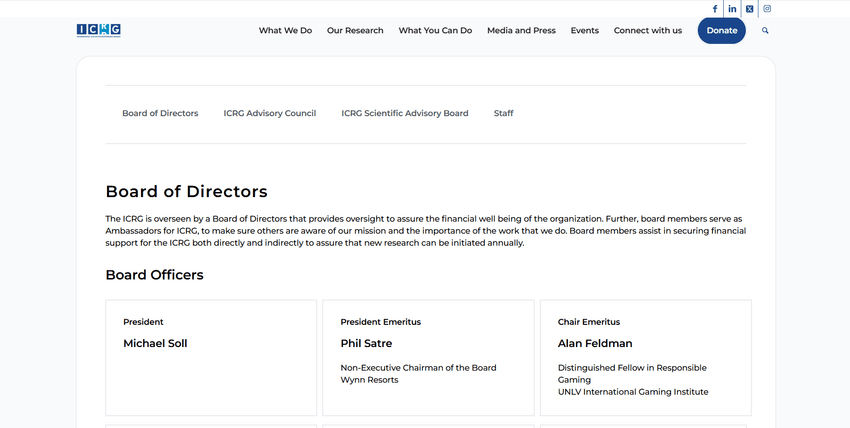Click the search magnifier icon
Viewport: 850px width, 428px height.
click(x=765, y=30)
